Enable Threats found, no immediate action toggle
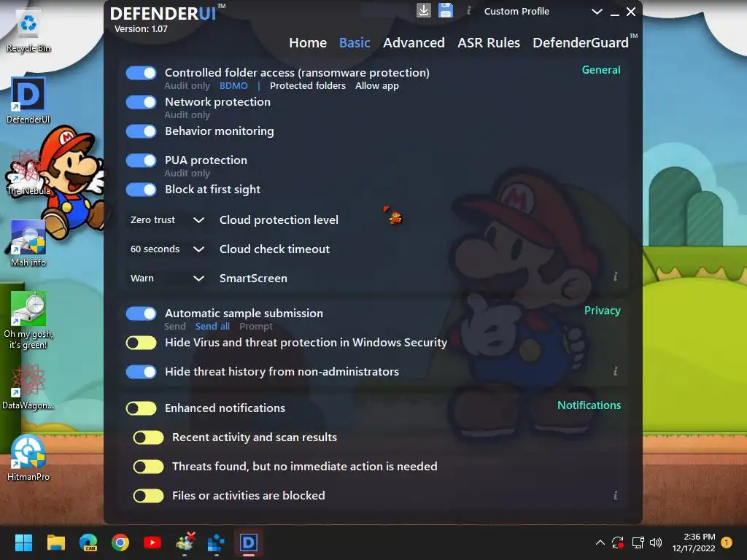The height and width of the screenshot is (560, 747). click(148, 467)
